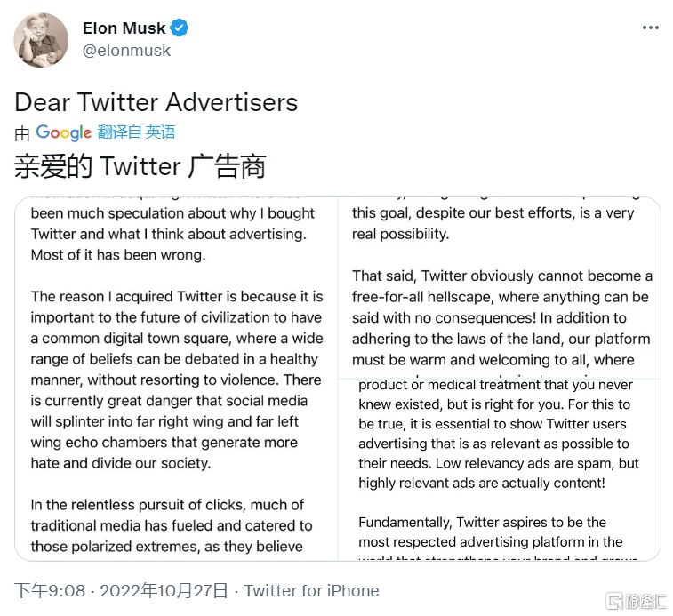Open the Twitter for iPhone source link
The image size is (673, 616).
click(x=311, y=591)
